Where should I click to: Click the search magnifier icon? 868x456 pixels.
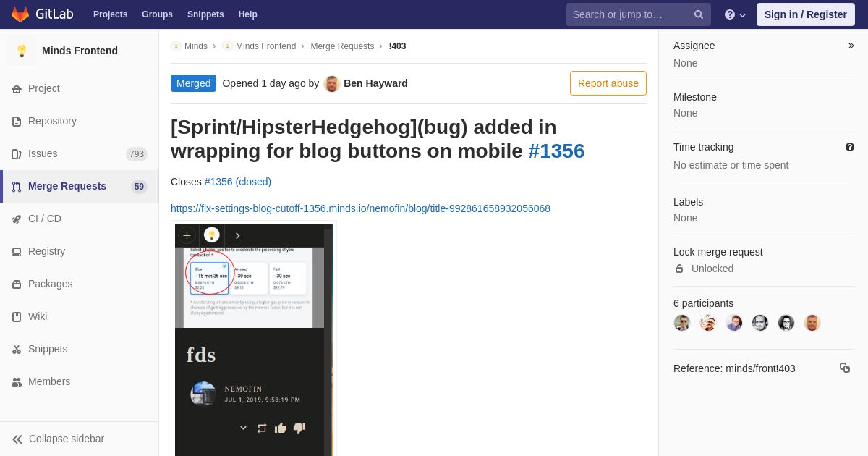click(699, 14)
